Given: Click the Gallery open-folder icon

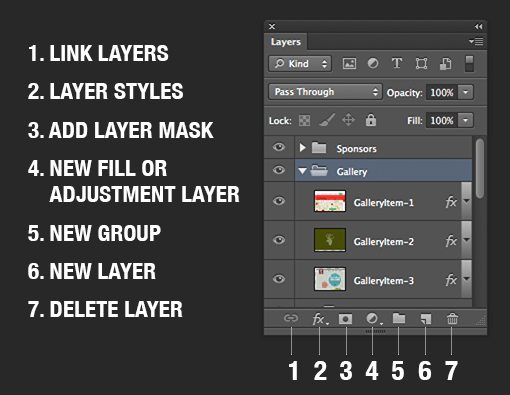Looking at the screenshot, I should pyautogui.click(x=319, y=171).
